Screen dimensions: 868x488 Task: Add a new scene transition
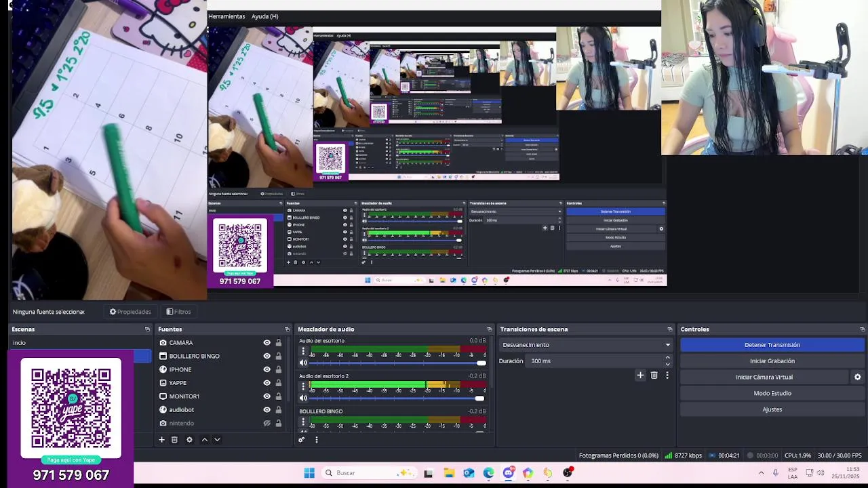pos(640,375)
